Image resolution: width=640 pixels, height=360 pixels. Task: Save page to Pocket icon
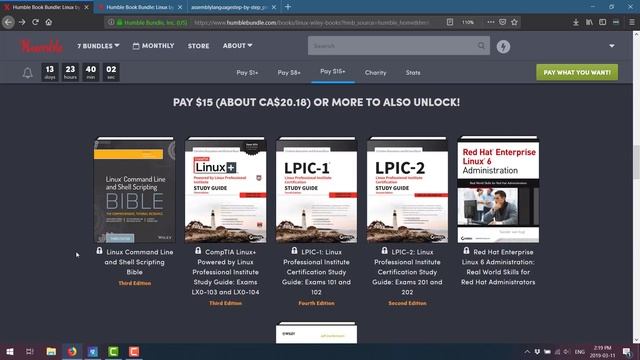pyautogui.click(x=502, y=22)
